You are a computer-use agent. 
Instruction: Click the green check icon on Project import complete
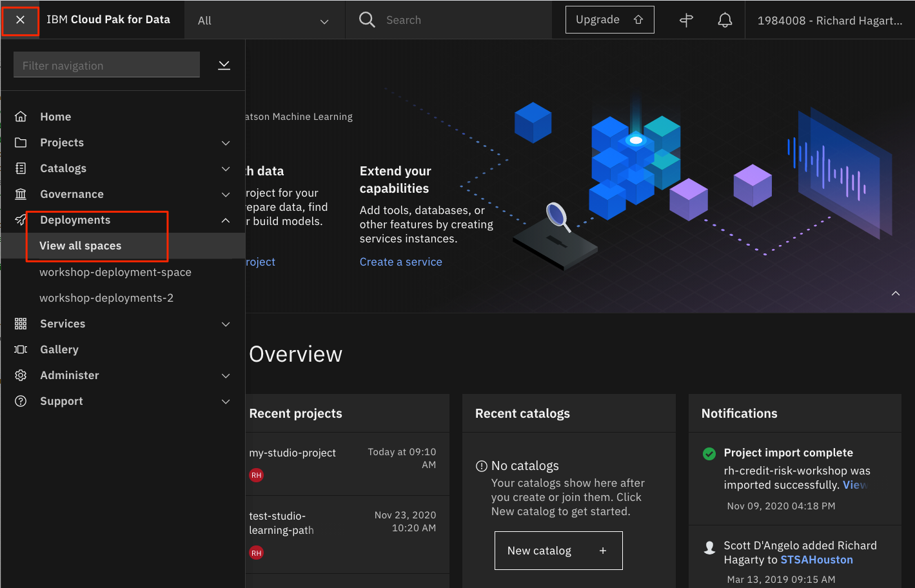(709, 453)
